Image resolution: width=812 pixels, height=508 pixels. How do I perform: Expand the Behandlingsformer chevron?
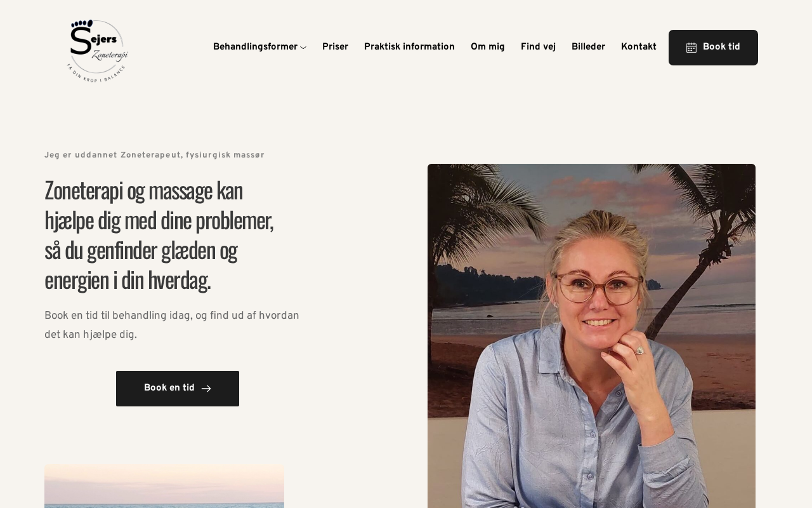[x=303, y=48]
